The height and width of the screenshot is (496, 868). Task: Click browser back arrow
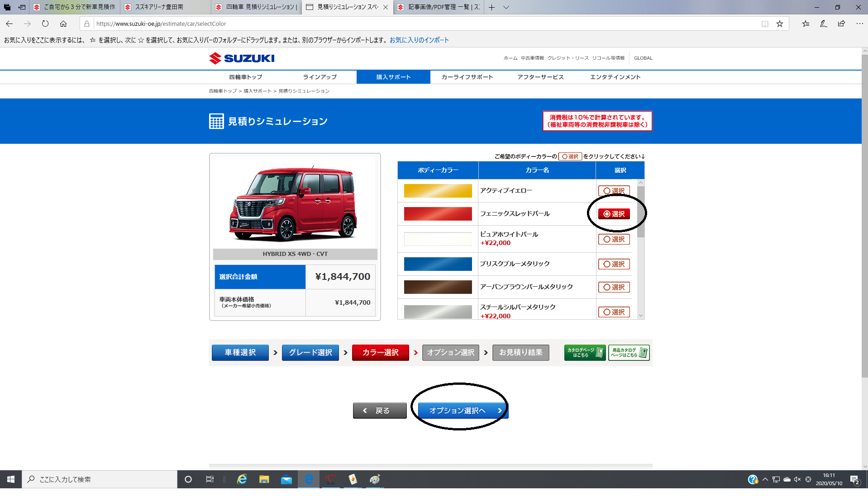[9, 24]
